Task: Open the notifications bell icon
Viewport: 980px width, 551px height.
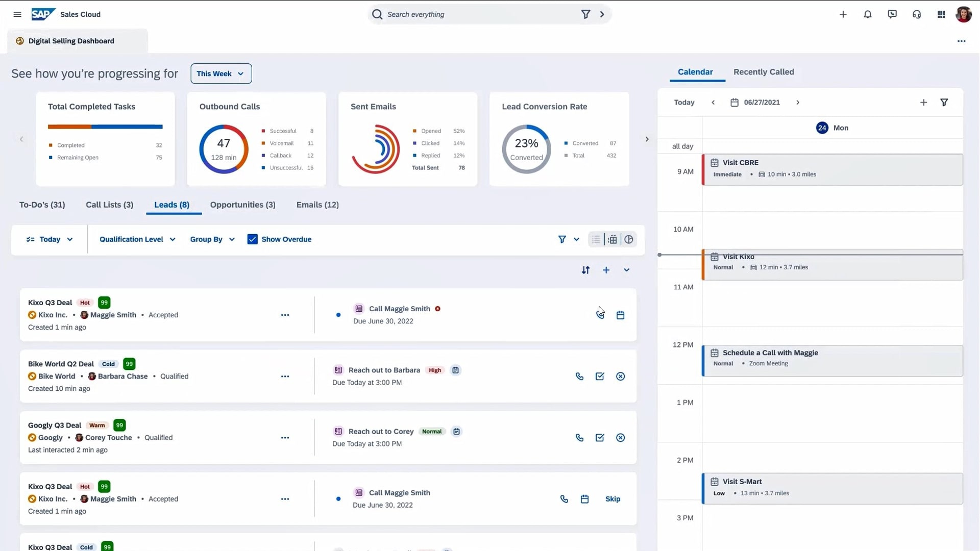Action: click(867, 14)
